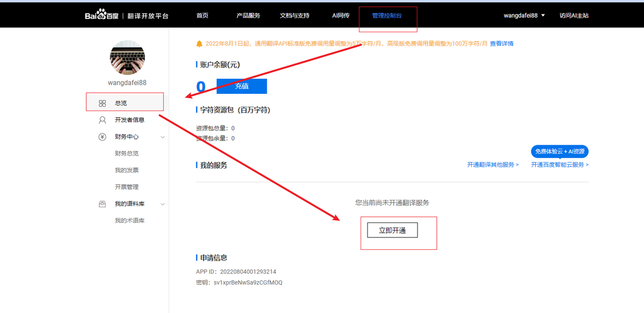Collapse the 我的语料库 section chevron

pos(163,204)
